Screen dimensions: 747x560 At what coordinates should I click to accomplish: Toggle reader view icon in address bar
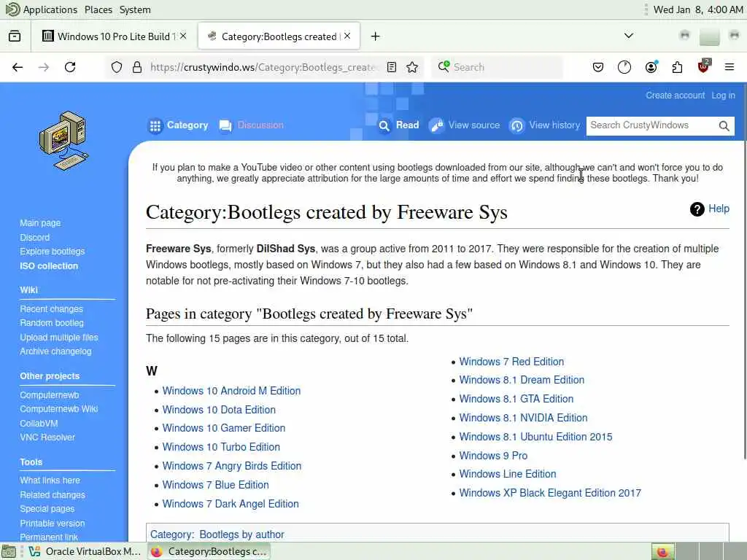click(x=392, y=67)
